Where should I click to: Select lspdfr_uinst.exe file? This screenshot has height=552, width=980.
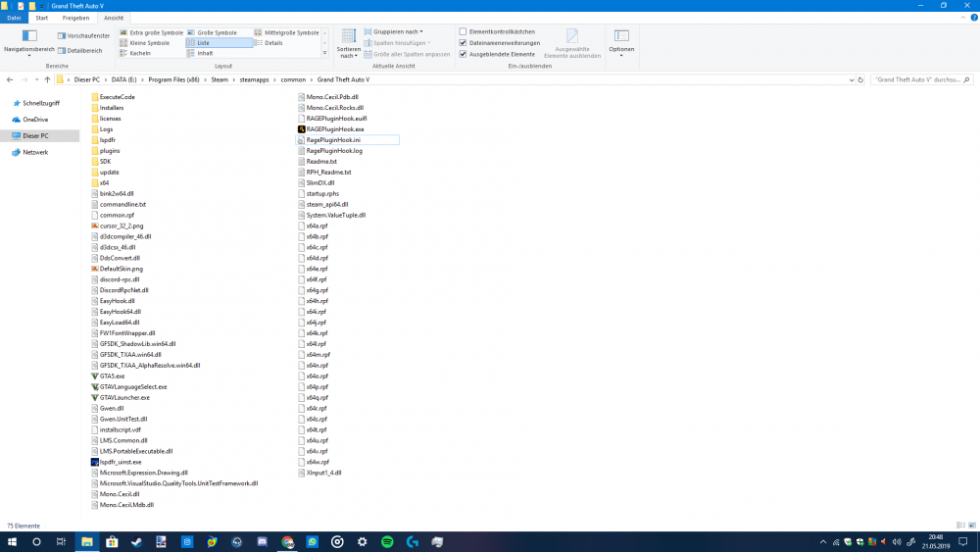[117, 462]
